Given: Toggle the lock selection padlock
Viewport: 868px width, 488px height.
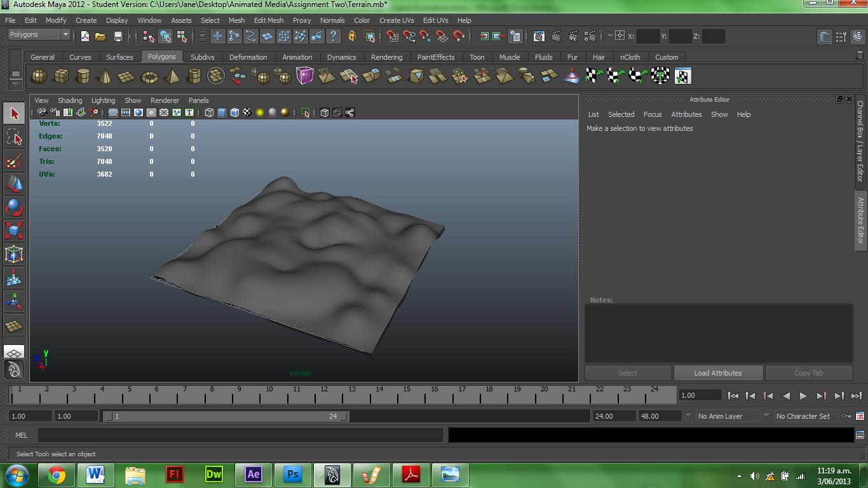Looking at the screenshot, I should [x=352, y=36].
